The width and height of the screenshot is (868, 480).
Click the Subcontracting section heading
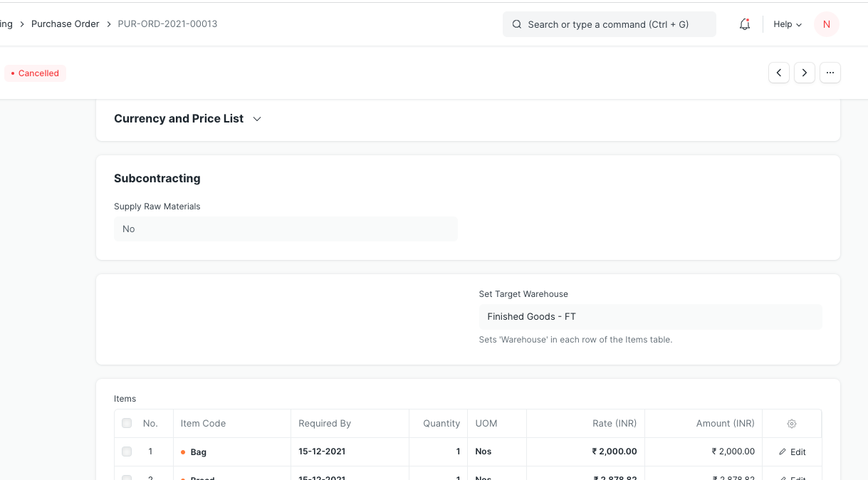coord(157,179)
